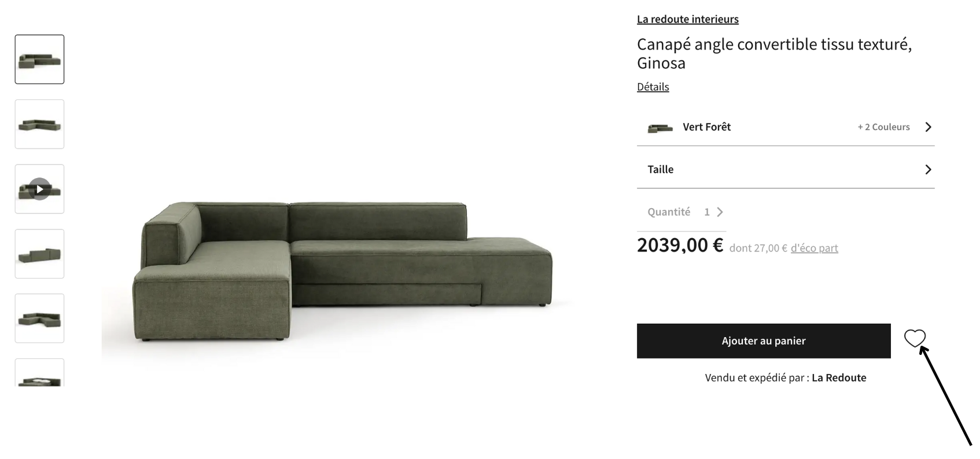Click the Taille row label

click(660, 169)
